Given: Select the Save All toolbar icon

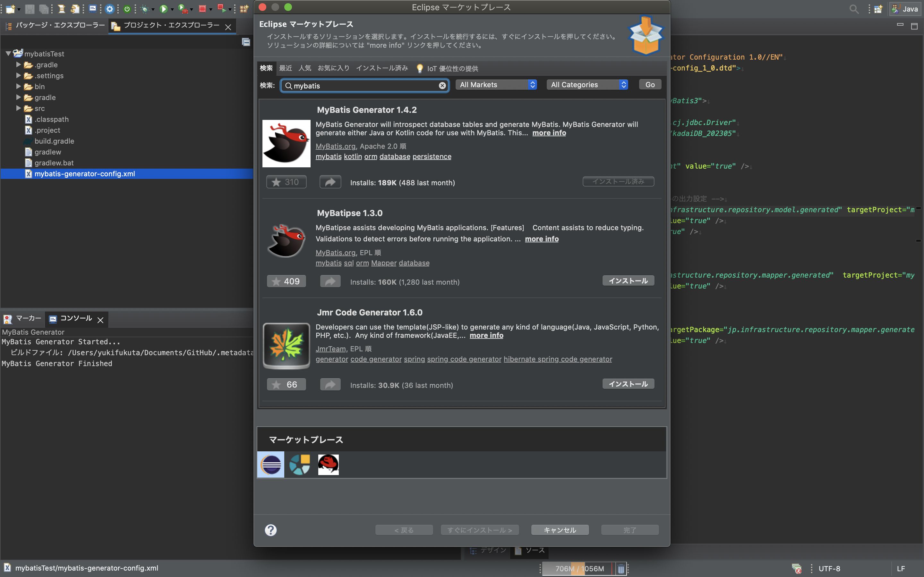Looking at the screenshot, I should coord(44,10).
